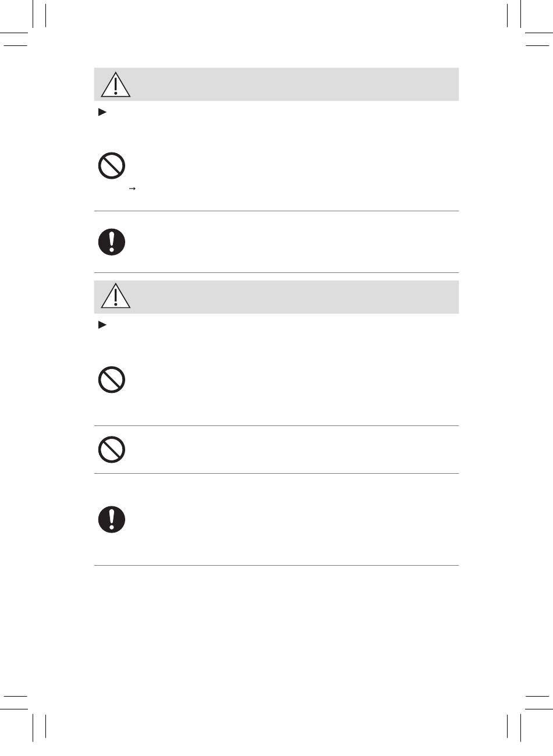Click the crop mark in the top-right page corner
Viewport: 553px width, 756px height.
tap(530, 22)
